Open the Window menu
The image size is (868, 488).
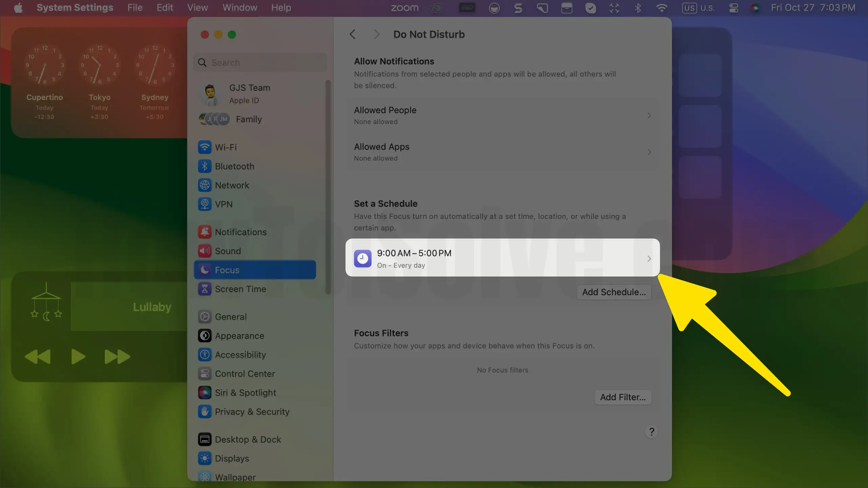[240, 7]
